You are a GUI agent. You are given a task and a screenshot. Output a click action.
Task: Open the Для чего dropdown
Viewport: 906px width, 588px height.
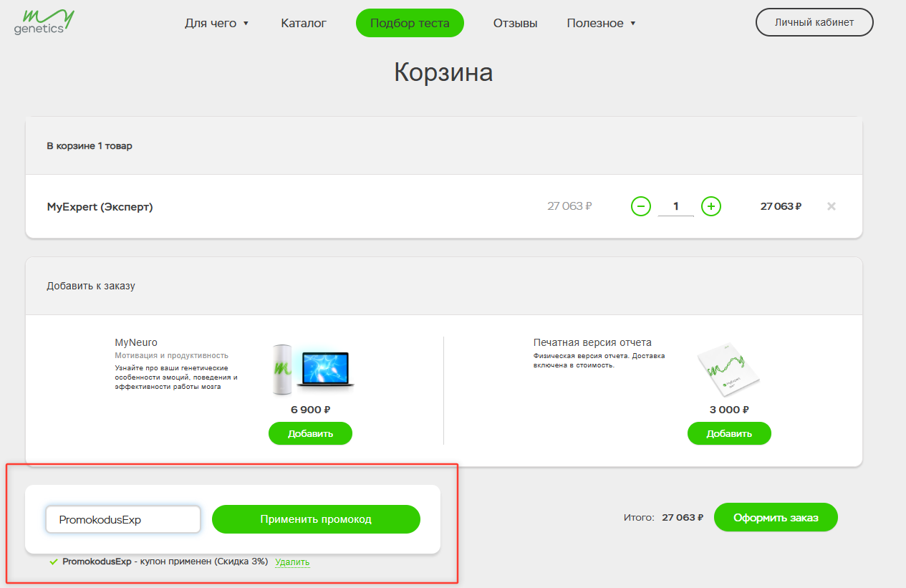[x=217, y=22]
